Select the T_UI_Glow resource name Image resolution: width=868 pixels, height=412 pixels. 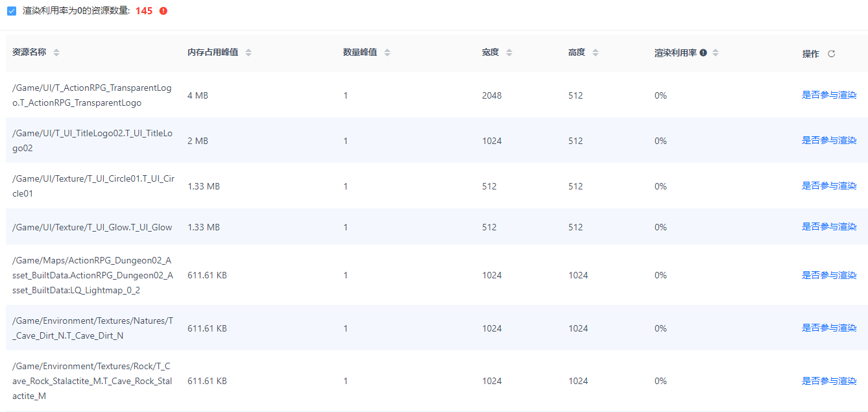pyautogui.click(x=92, y=227)
